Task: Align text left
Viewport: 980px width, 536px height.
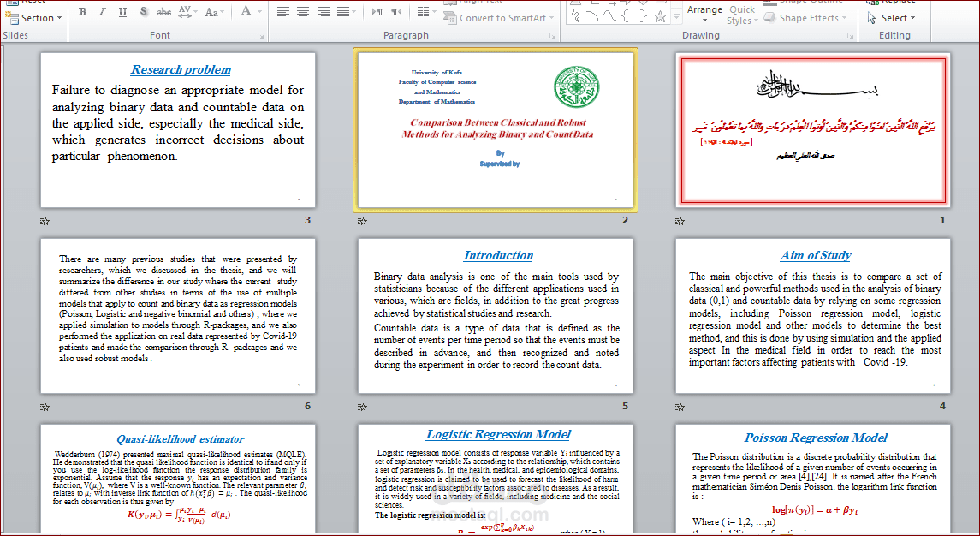Action: pos(283,11)
